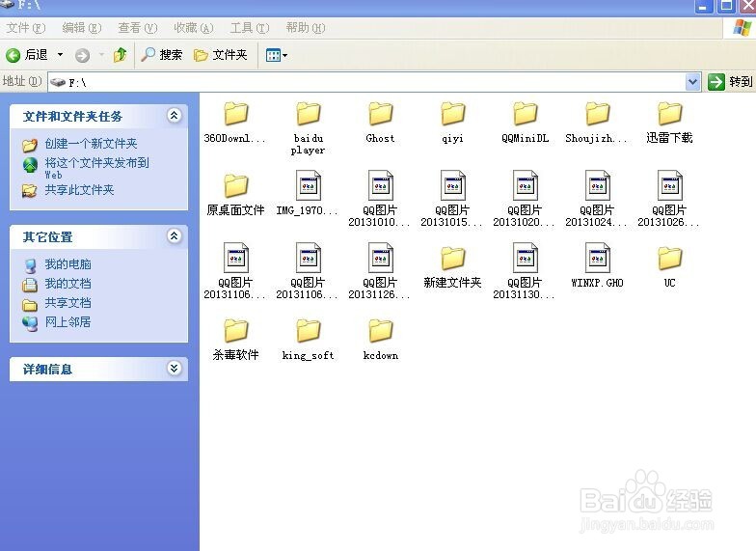Open the 工具(T) menu

click(x=249, y=28)
